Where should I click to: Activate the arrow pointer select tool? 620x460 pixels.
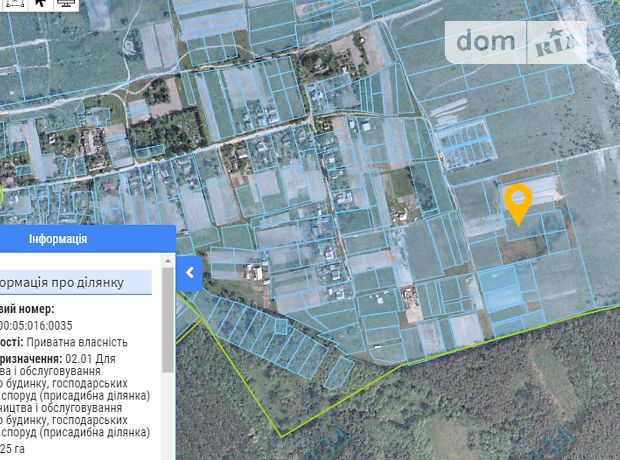[40, 3]
